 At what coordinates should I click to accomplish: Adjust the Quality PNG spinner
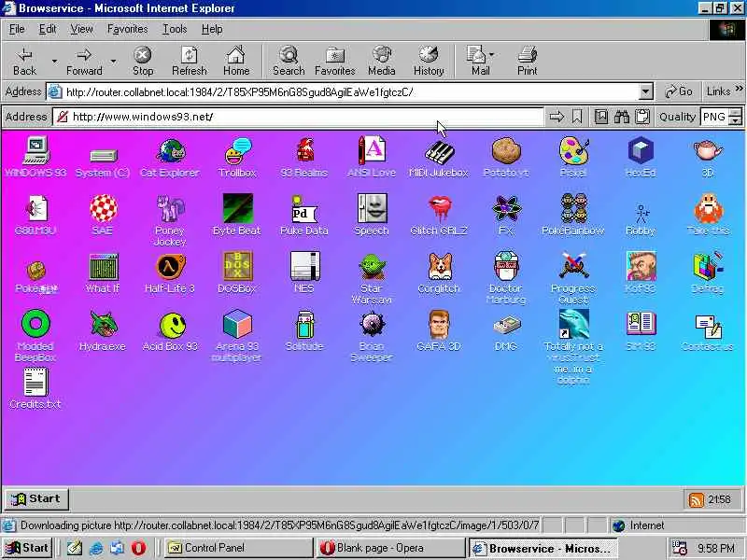coord(736,117)
